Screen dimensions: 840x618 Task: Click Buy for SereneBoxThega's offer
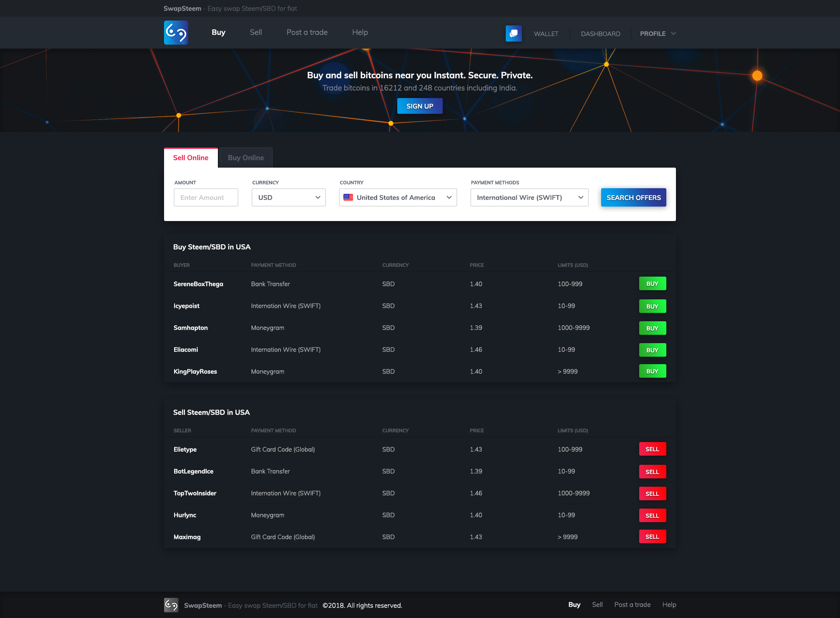click(652, 284)
